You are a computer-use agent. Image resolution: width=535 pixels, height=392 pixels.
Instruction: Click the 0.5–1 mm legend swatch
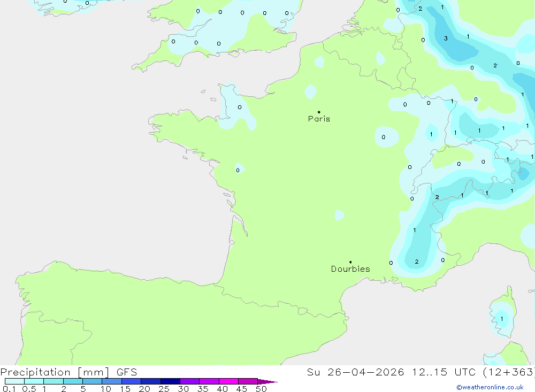click(34, 381)
